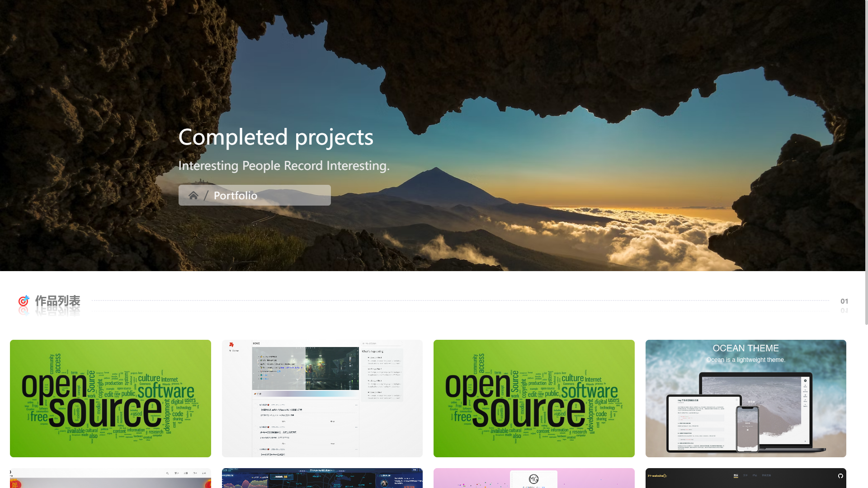
Task: Click the search icon in bottom-left card
Action: click(167, 473)
